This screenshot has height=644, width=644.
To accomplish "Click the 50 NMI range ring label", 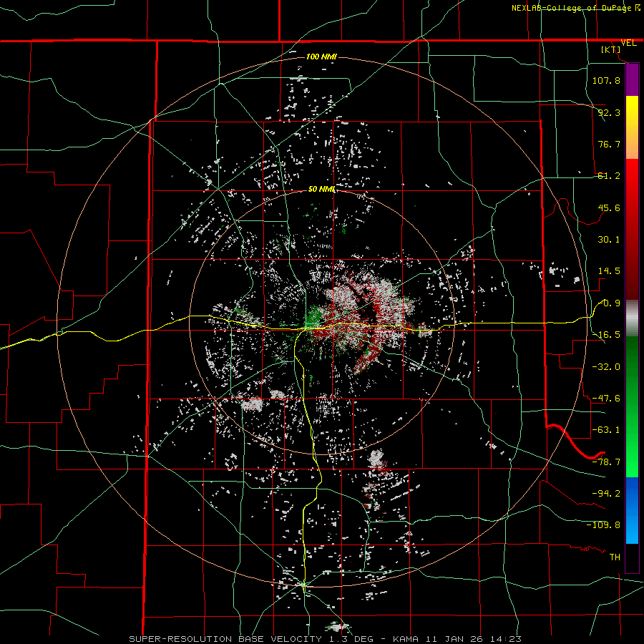I will (x=321, y=190).
